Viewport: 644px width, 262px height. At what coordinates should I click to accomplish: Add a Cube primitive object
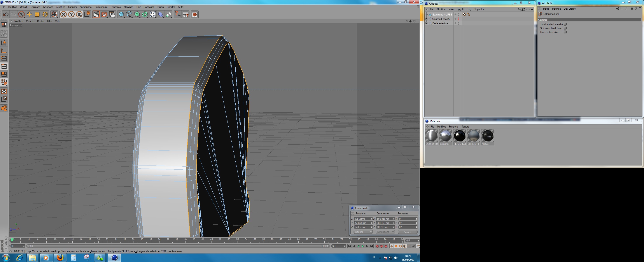[x=121, y=14]
